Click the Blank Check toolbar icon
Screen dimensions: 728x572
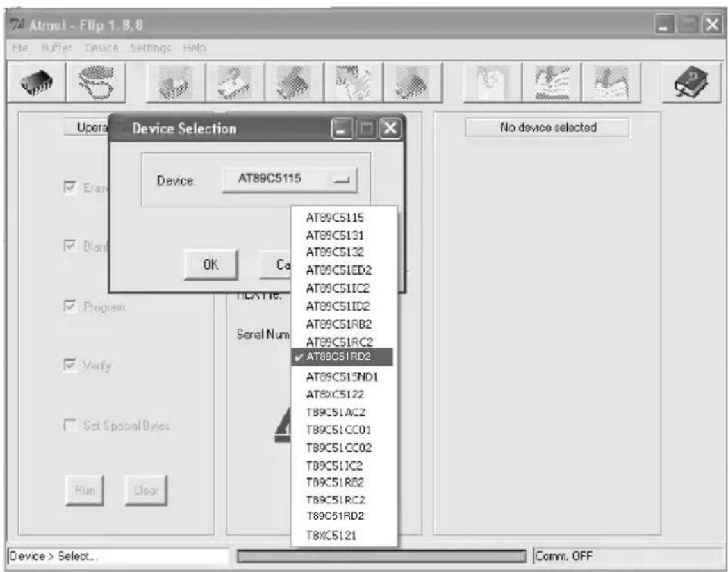pos(235,83)
